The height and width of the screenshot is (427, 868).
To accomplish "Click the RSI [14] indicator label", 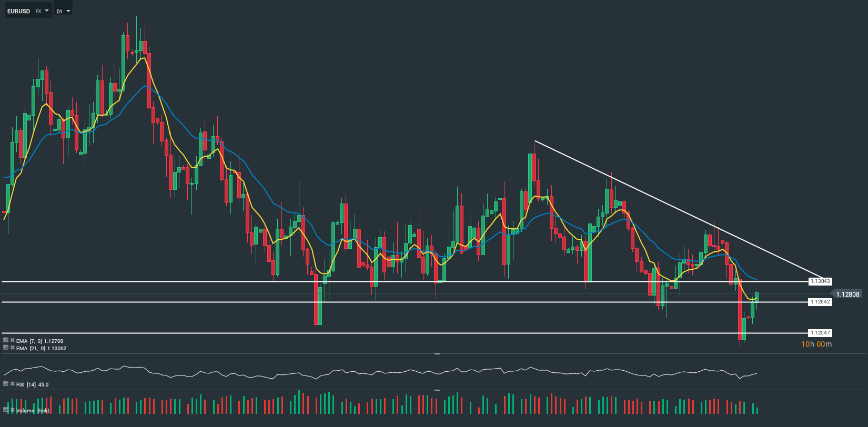I will point(32,385).
